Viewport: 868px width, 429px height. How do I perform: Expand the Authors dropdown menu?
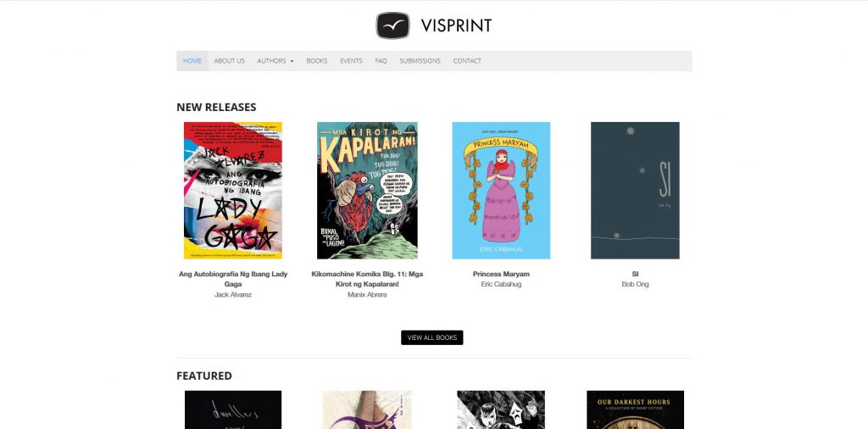[275, 61]
